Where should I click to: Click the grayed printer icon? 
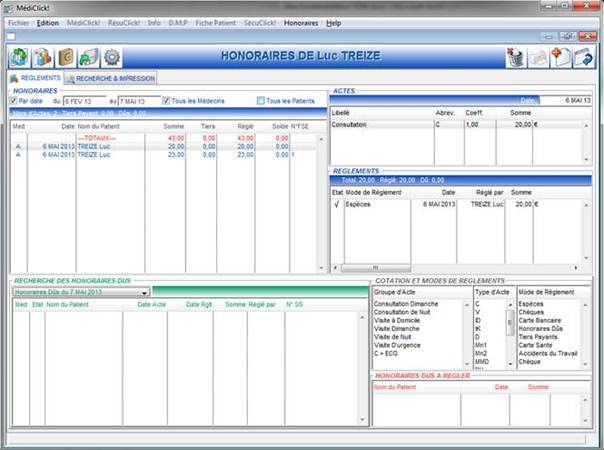(x=538, y=57)
